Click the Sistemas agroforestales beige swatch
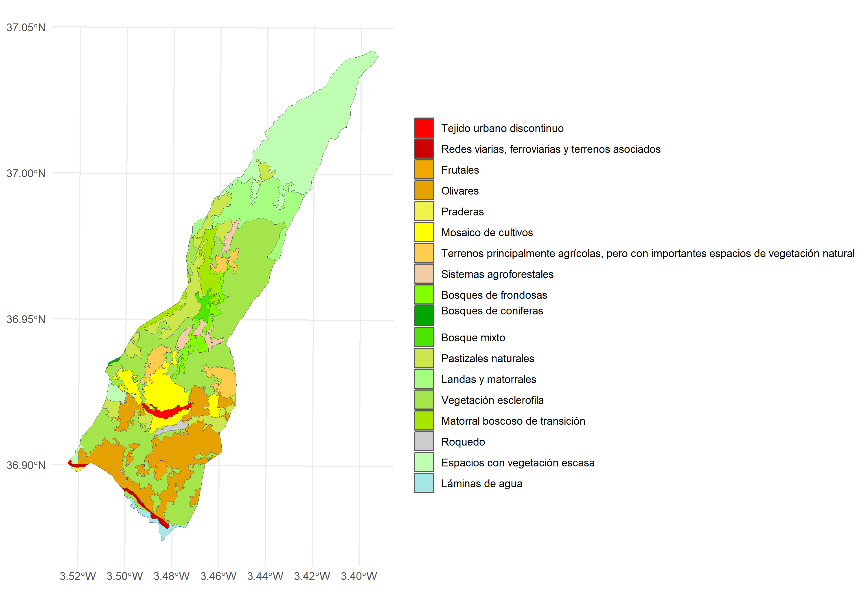868x608 pixels. tap(424, 274)
